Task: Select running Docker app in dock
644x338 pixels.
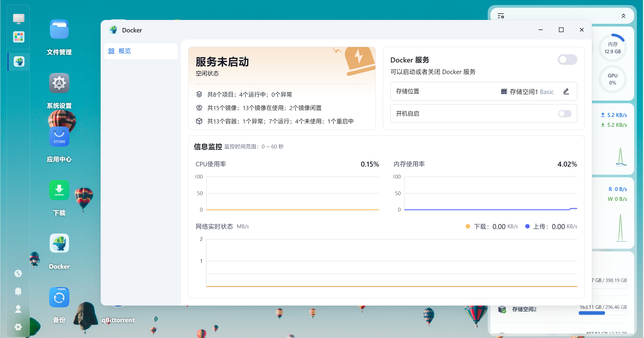Action: click(x=19, y=62)
